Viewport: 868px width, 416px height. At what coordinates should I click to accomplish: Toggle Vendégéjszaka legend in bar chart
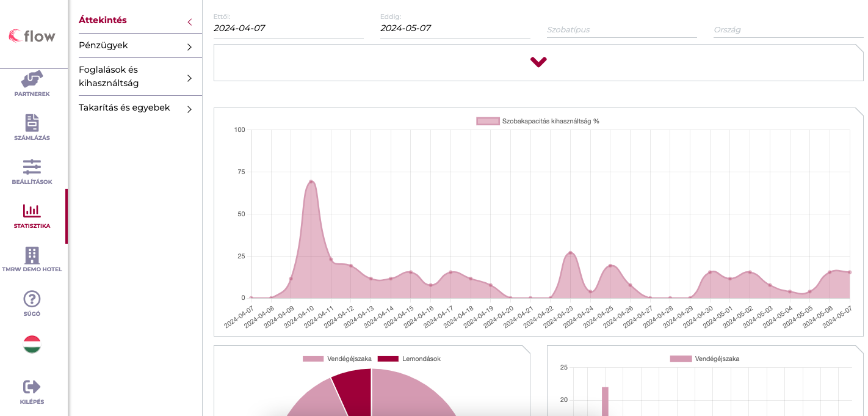coord(704,359)
